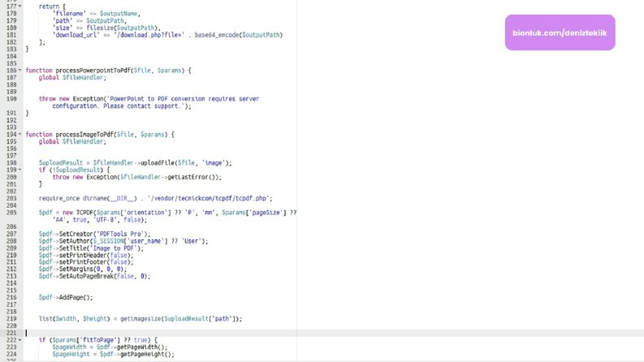The height and width of the screenshot is (362, 644).
Task: Collapse the return array fold at line 177
Action: [19, 6]
